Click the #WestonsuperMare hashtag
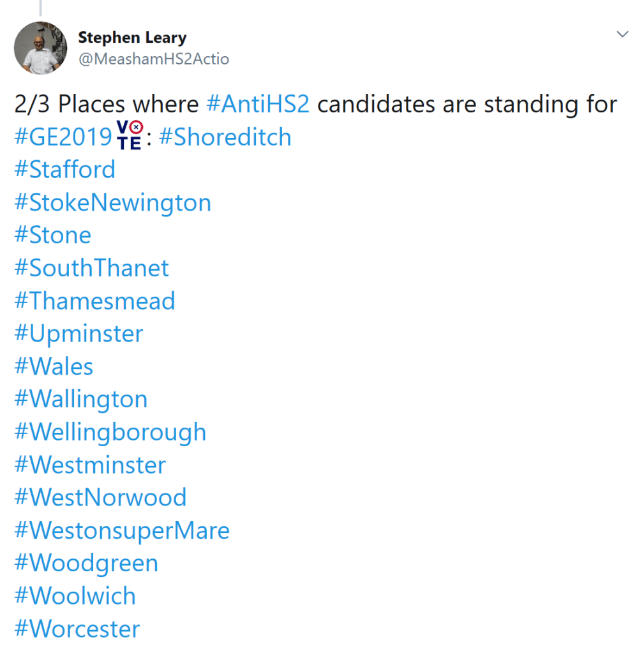 (x=121, y=530)
